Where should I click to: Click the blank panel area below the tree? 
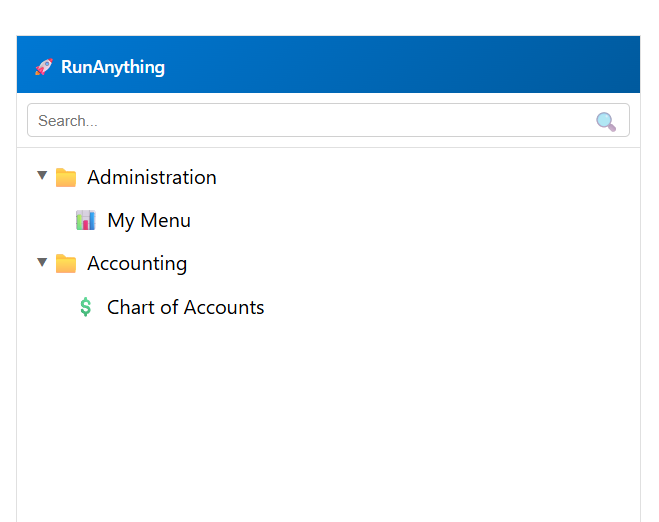(328, 420)
